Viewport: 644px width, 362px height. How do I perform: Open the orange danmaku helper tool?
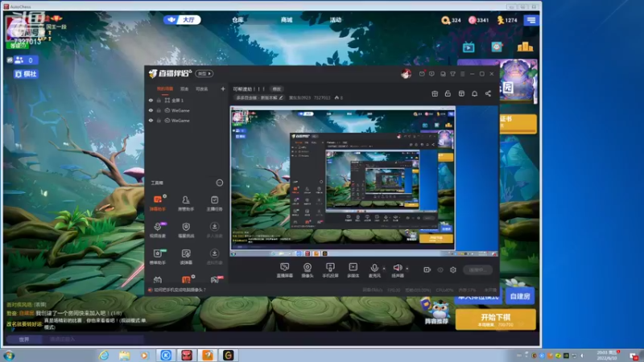[158, 204]
